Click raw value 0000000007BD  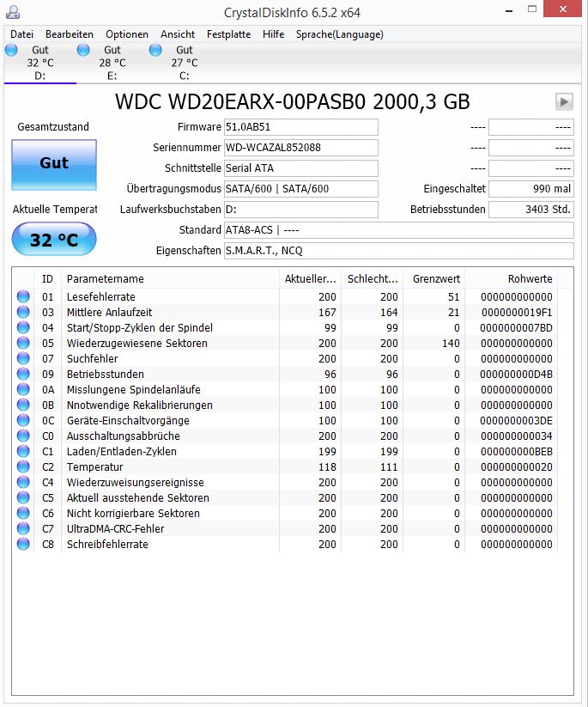point(517,328)
